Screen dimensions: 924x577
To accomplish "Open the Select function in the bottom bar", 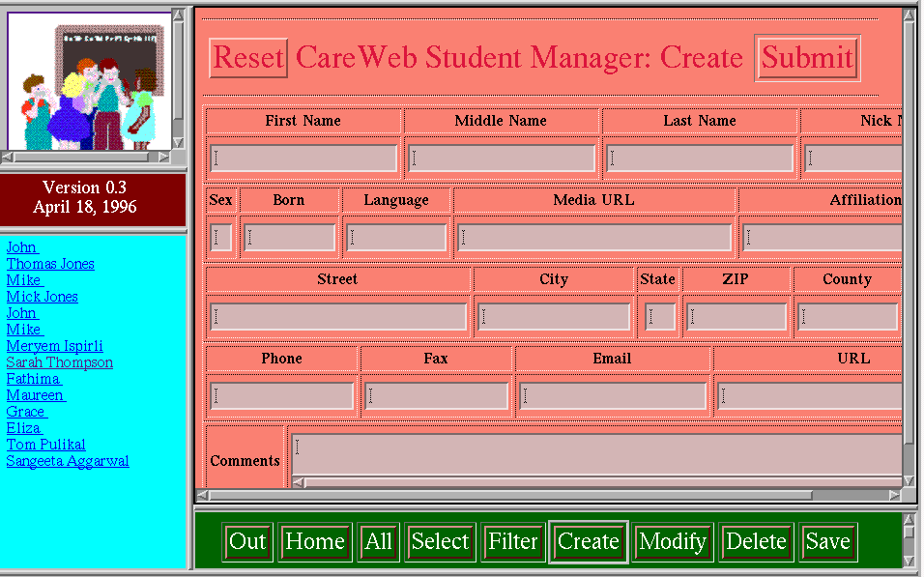I will (440, 541).
